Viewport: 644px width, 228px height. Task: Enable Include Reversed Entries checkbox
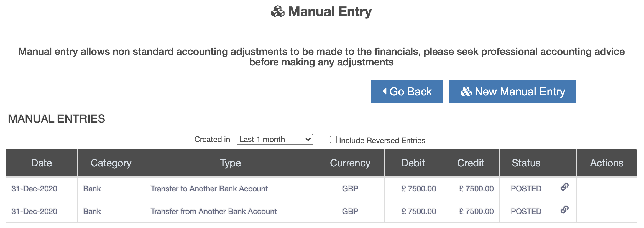tap(333, 140)
